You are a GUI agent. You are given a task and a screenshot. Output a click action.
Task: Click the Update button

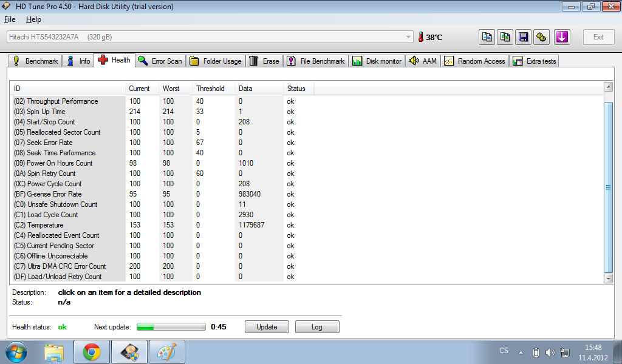click(x=267, y=327)
